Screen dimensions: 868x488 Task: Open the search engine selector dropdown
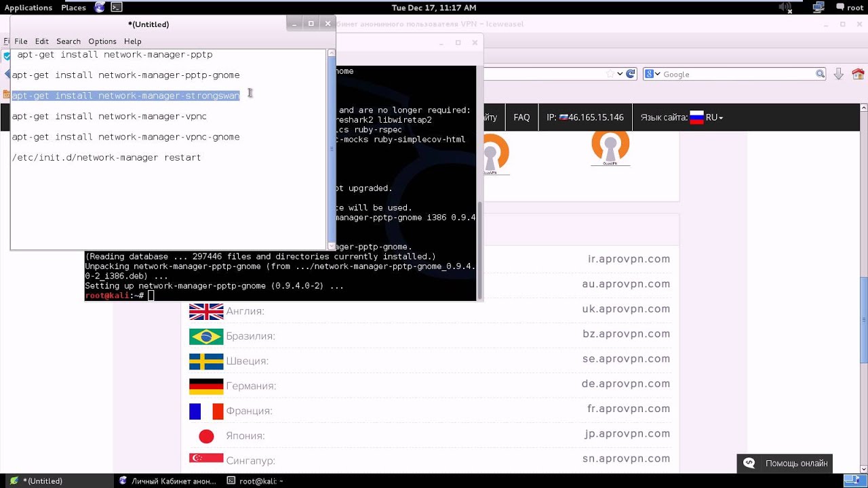652,74
